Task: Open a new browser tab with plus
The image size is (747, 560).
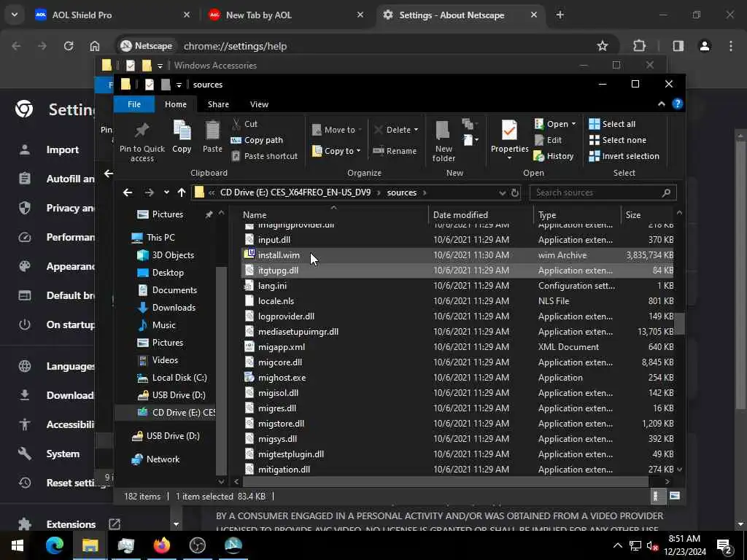Action: tap(560, 15)
